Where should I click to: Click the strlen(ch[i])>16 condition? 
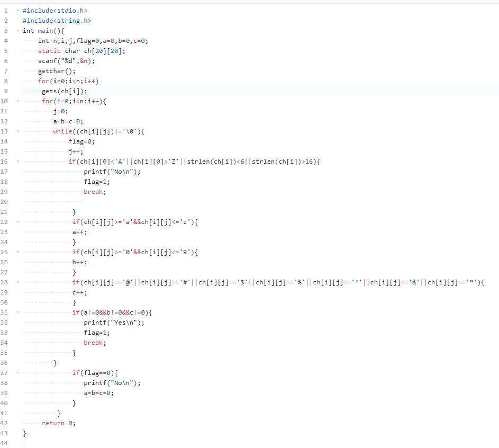pyautogui.click(x=282, y=162)
